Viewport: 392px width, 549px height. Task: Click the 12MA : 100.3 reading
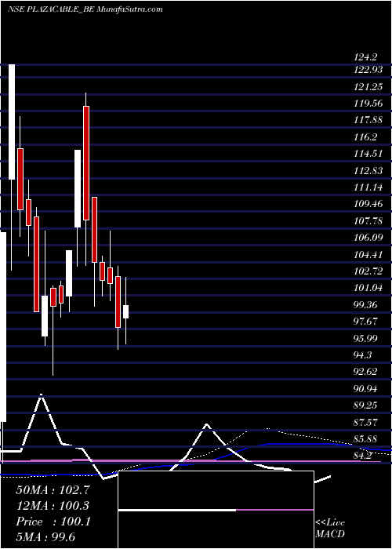click(x=53, y=506)
